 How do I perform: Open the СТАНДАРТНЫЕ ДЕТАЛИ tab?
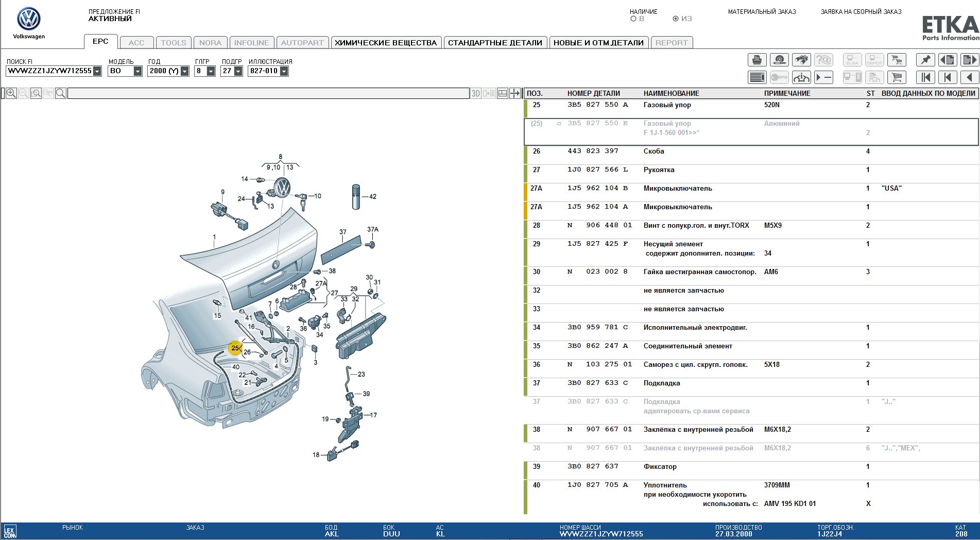pyautogui.click(x=494, y=43)
